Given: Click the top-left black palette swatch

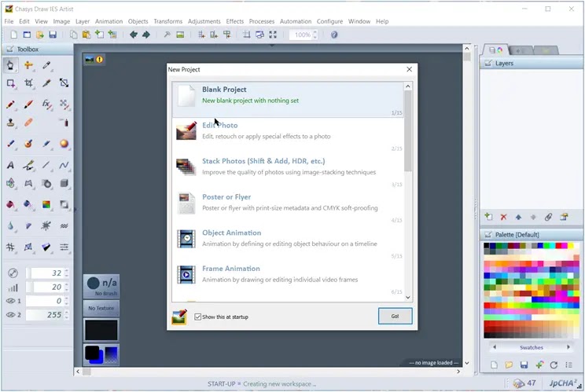Looking at the screenshot, I should 486,246.
